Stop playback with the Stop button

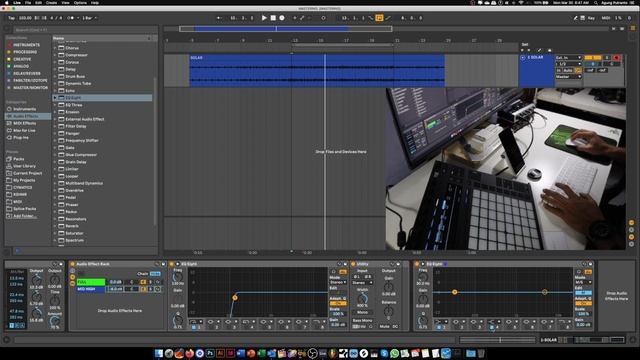coord(273,18)
